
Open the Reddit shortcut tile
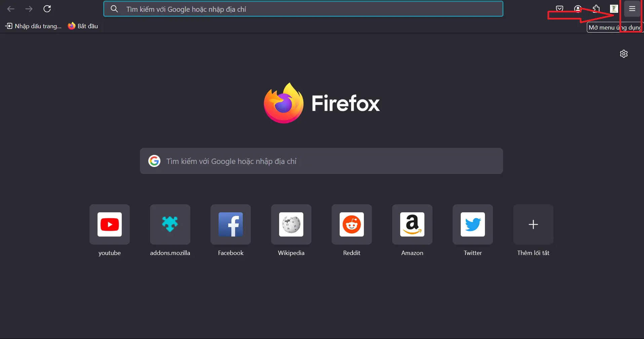[x=352, y=224]
